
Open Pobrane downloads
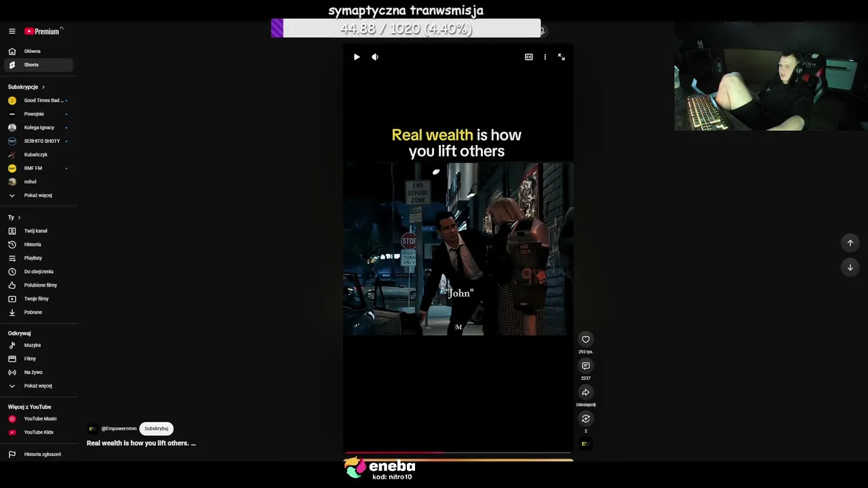[39, 312]
